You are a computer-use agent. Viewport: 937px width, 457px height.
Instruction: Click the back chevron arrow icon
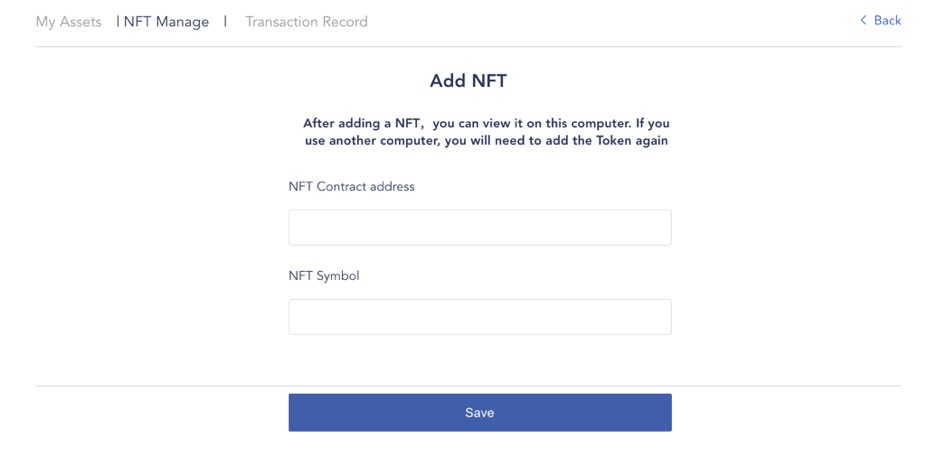[x=863, y=20]
